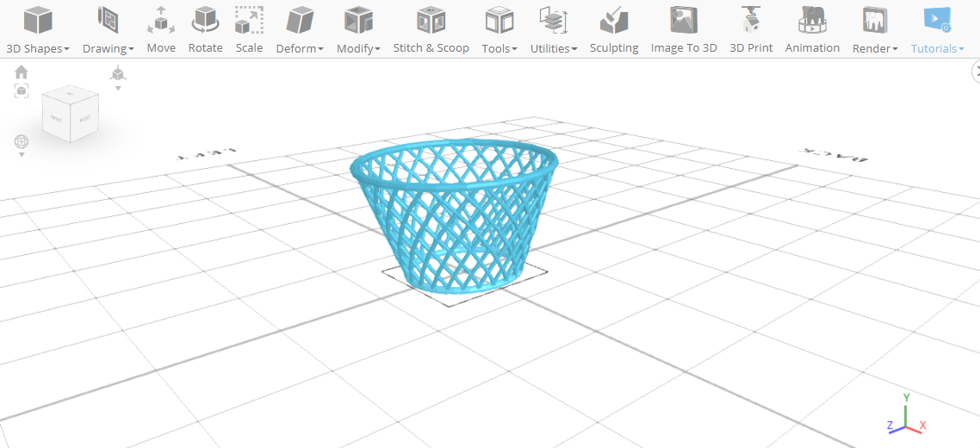The height and width of the screenshot is (448, 980).
Task: Expand the Render dropdown
Action: (876, 29)
